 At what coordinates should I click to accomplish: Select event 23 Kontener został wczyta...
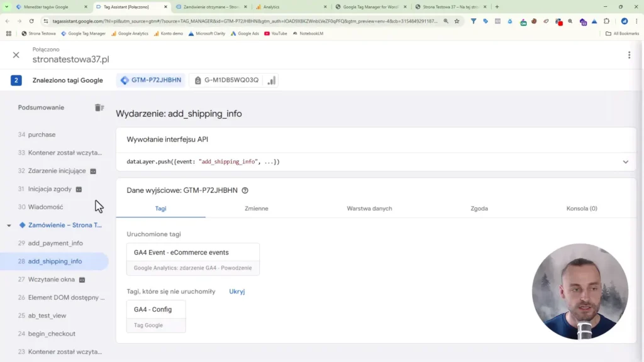(54, 351)
